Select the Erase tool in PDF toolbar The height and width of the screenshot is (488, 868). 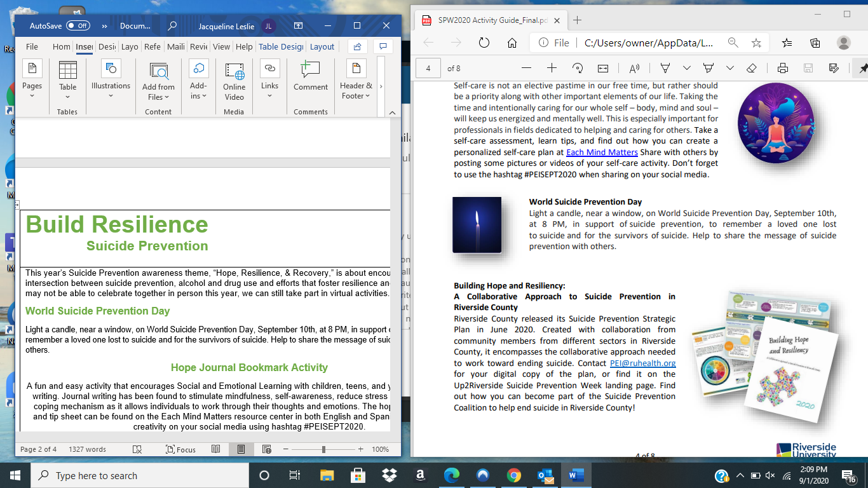(x=752, y=68)
